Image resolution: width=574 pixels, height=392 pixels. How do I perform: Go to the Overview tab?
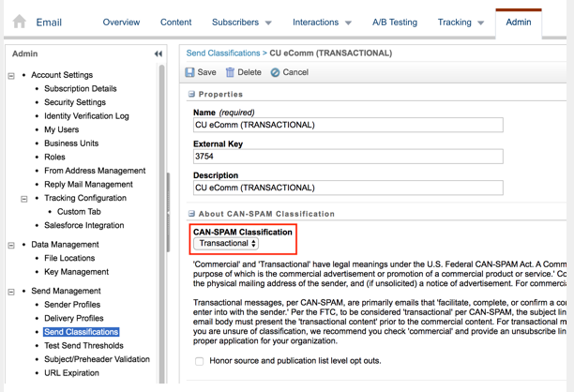[121, 23]
